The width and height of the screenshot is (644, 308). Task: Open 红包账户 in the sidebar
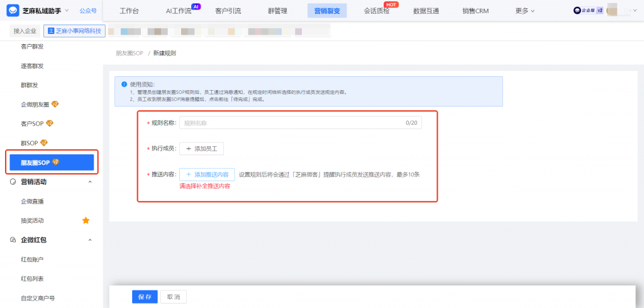point(32,260)
